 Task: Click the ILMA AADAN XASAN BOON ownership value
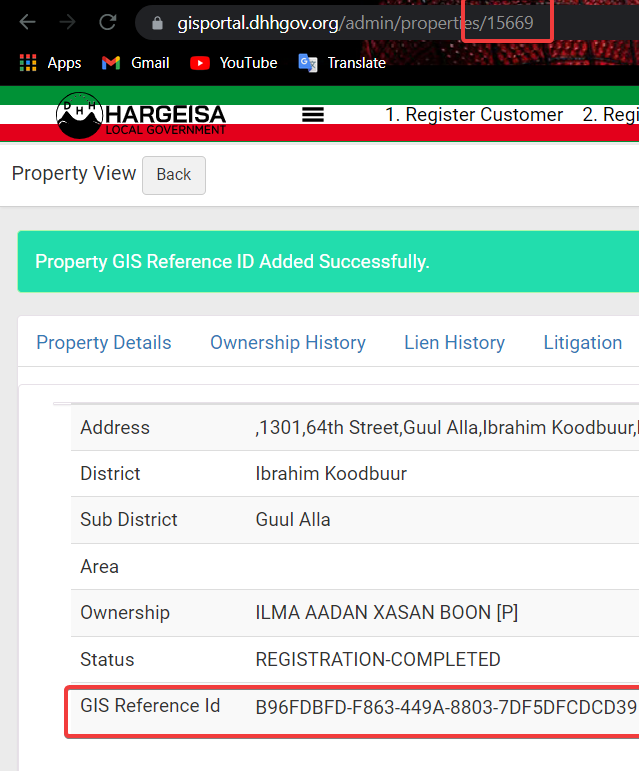[387, 613]
